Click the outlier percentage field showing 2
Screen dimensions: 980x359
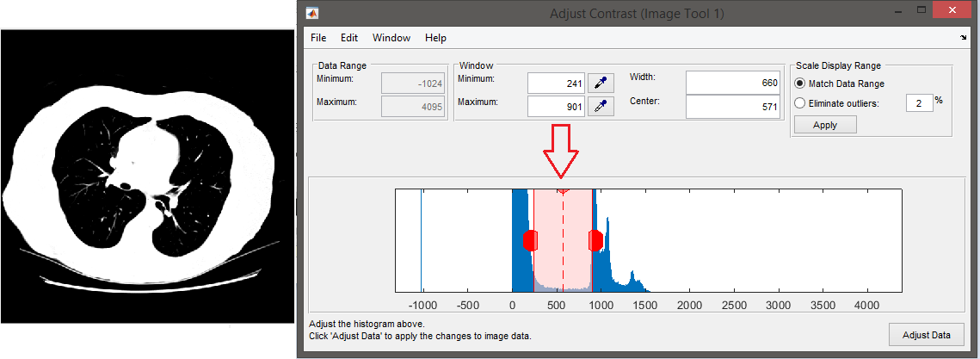(x=920, y=103)
